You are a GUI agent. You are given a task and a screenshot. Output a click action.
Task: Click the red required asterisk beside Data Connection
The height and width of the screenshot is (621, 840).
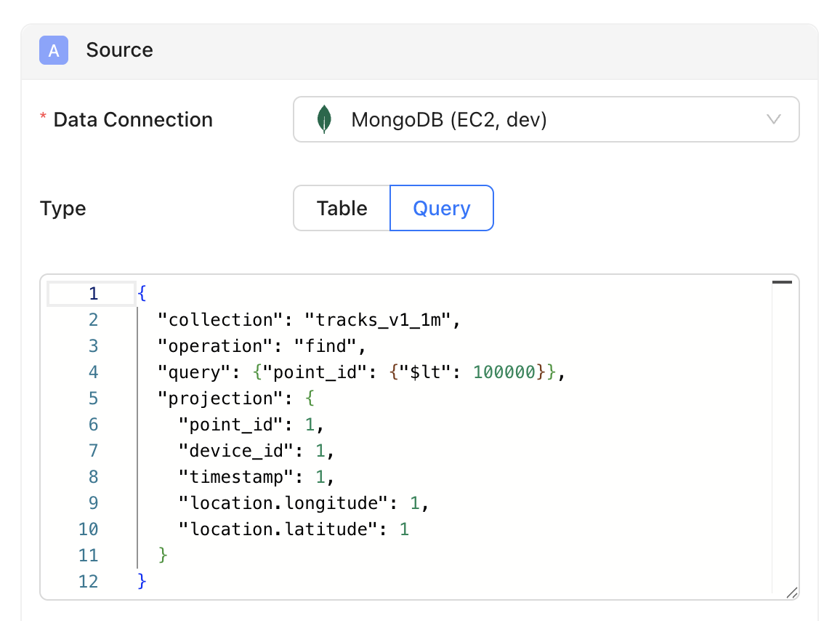tap(43, 114)
